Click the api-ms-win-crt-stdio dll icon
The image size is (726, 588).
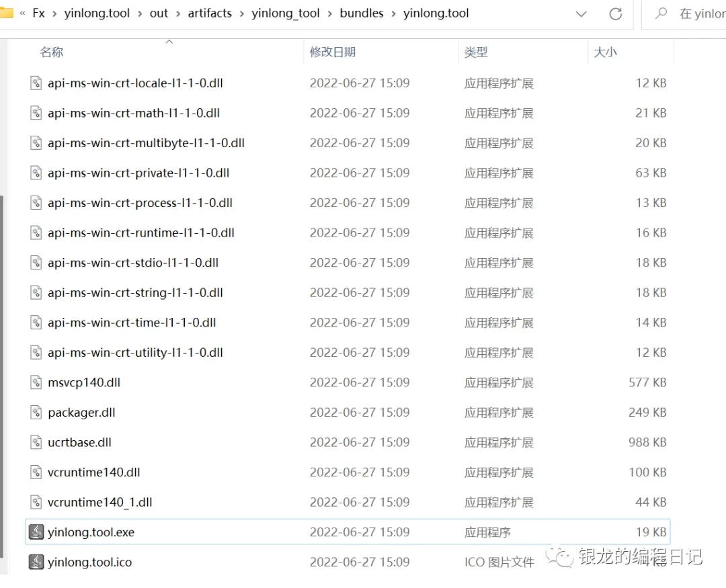pos(35,262)
